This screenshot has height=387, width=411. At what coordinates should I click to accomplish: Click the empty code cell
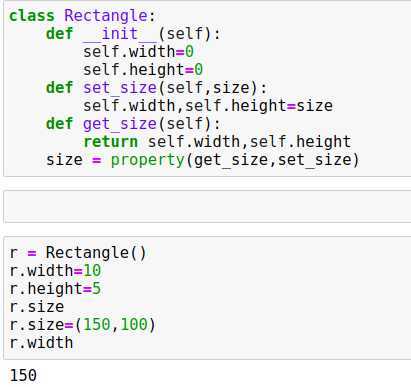point(207,207)
